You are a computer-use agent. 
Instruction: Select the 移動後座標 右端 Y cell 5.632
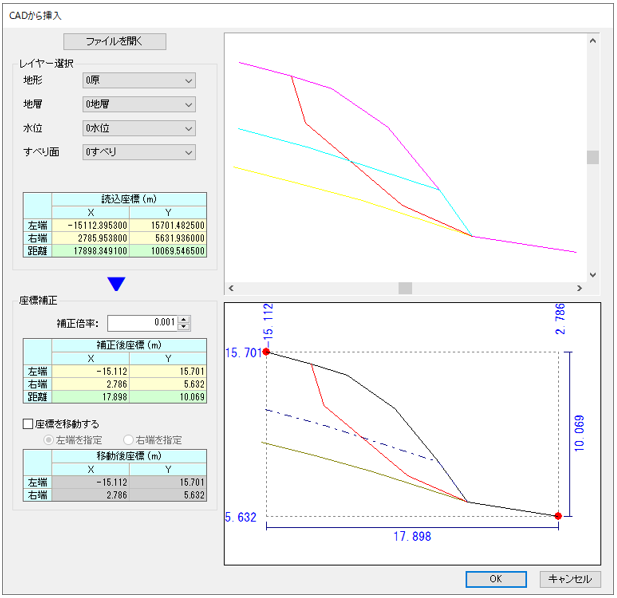[x=168, y=495]
